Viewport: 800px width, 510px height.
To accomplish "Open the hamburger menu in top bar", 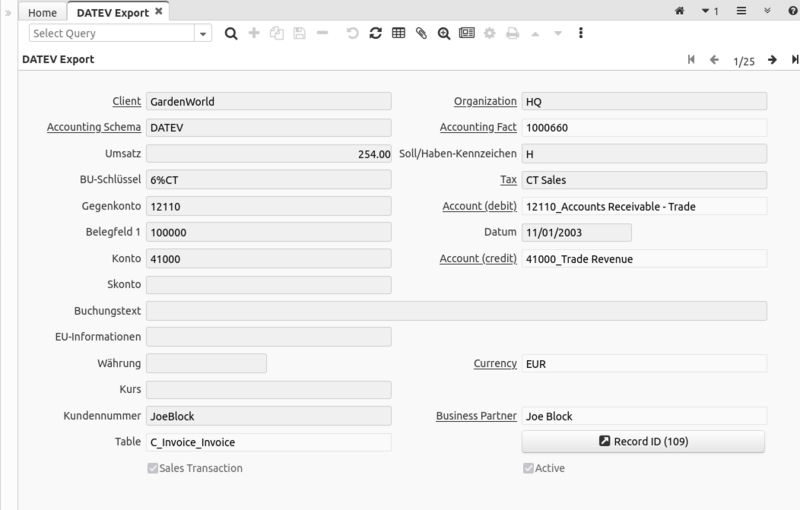I will coord(741,11).
